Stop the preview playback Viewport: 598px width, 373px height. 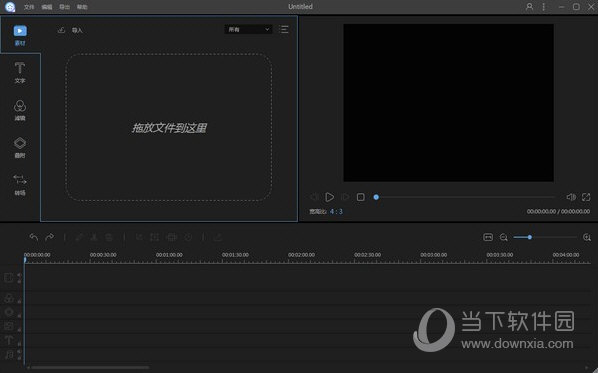pos(360,197)
